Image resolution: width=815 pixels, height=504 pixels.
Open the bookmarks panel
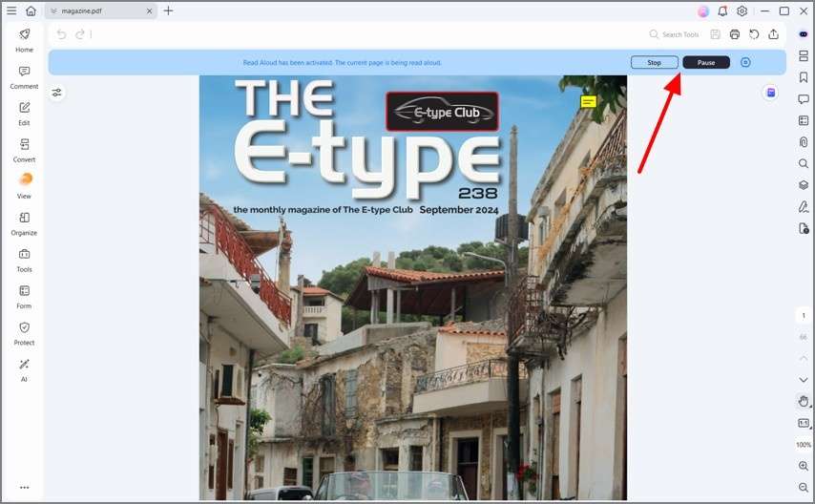tap(803, 77)
